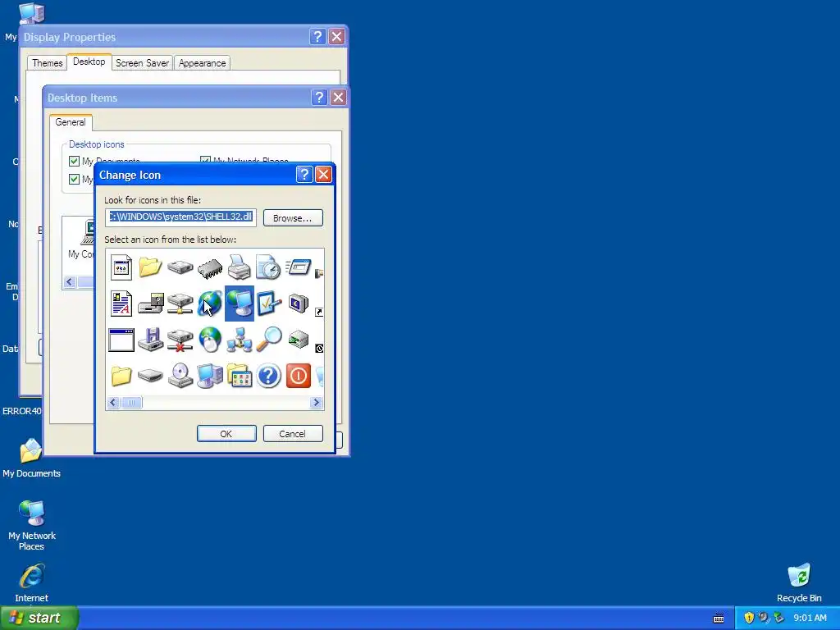The width and height of the screenshot is (840, 630).
Task: Open Internet Explorer desktop icon
Action: [31, 583]
